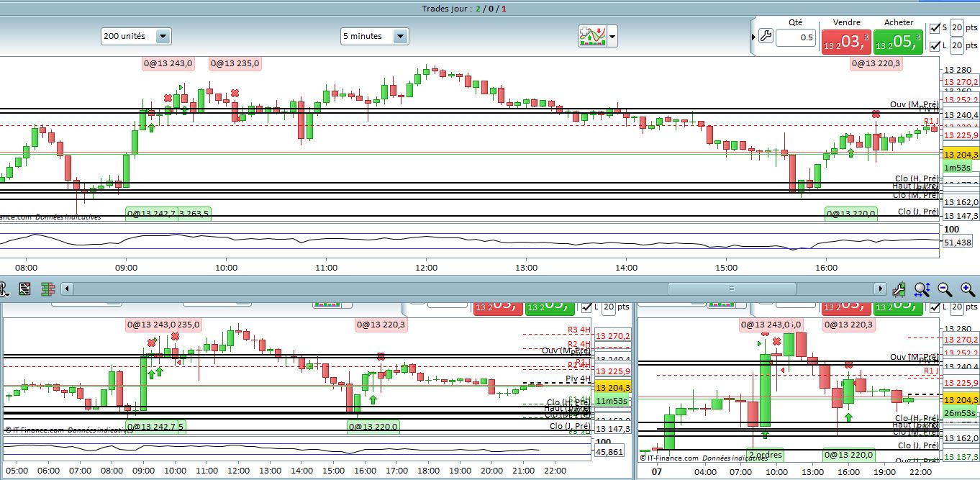Click the green 0@13 220,0 label in bottom-right chart

[850, 455]
